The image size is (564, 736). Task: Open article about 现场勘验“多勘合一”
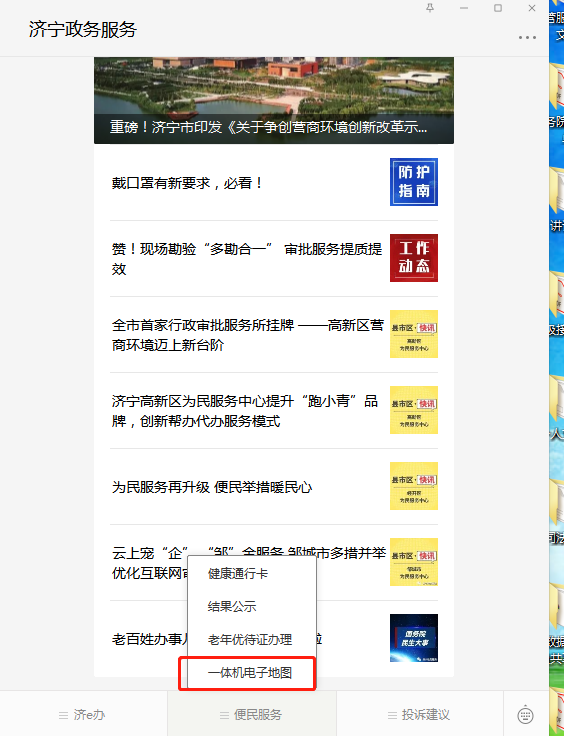point(247,259)
